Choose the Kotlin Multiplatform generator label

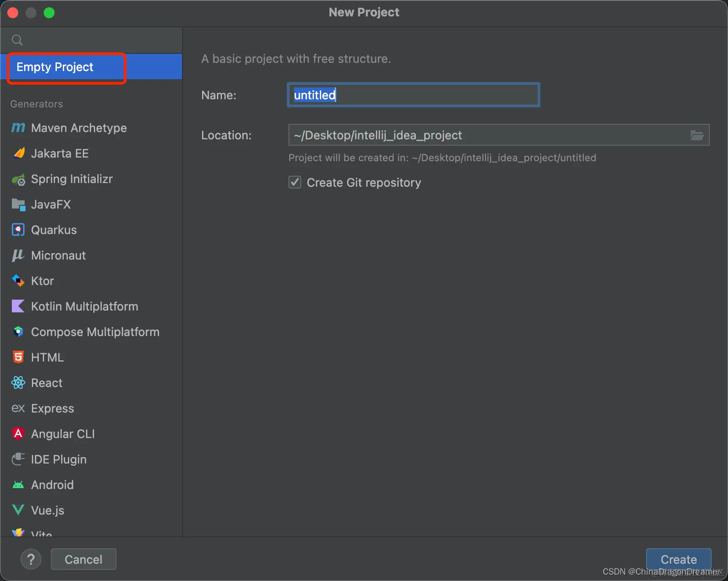tap(85, 306)
